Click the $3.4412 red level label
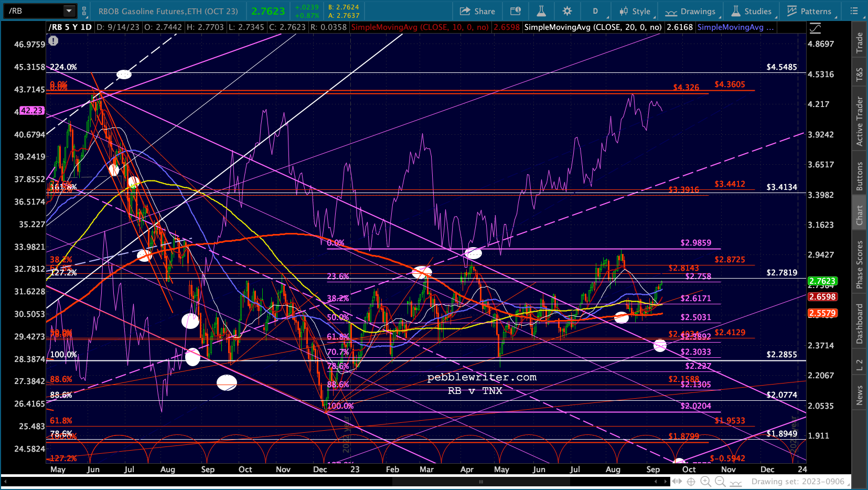The width and height of the screenshot is (868, 490). pos(730,184)
